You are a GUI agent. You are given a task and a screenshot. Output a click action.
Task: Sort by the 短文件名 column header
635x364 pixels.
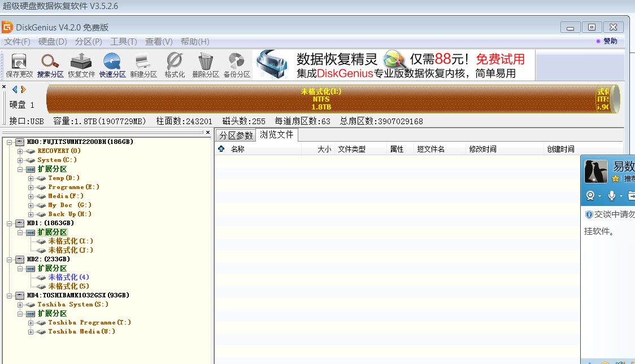[x=440, y=149]
